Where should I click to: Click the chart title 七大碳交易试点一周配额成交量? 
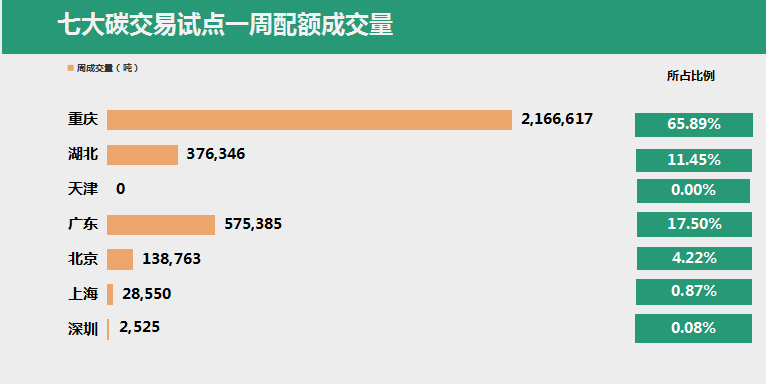point(226,25)
